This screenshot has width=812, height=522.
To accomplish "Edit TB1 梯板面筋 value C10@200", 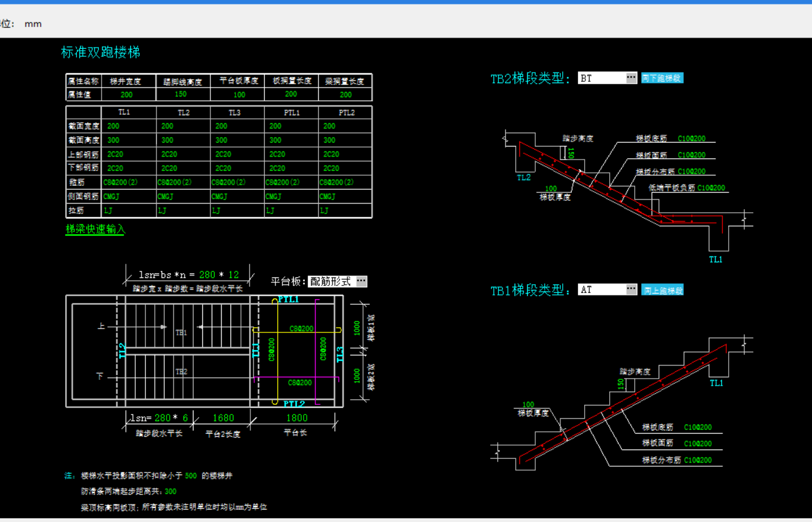I will tap(698, 444).
